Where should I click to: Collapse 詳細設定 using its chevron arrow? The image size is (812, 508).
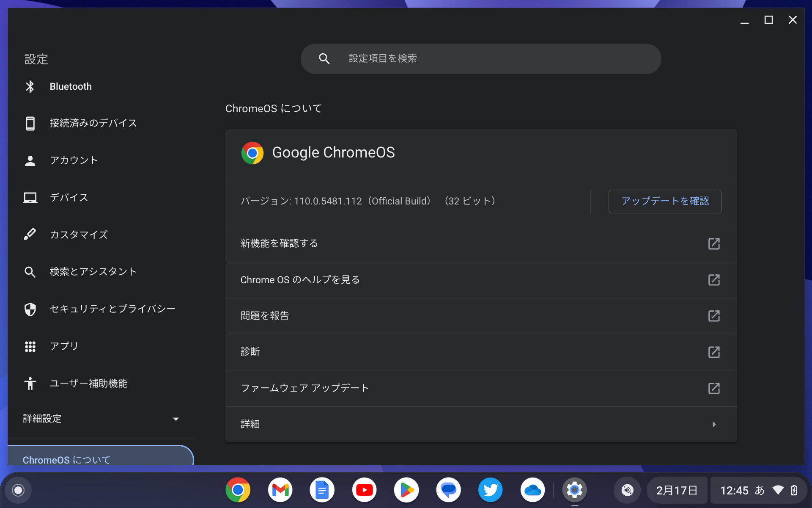click(176, 418)
